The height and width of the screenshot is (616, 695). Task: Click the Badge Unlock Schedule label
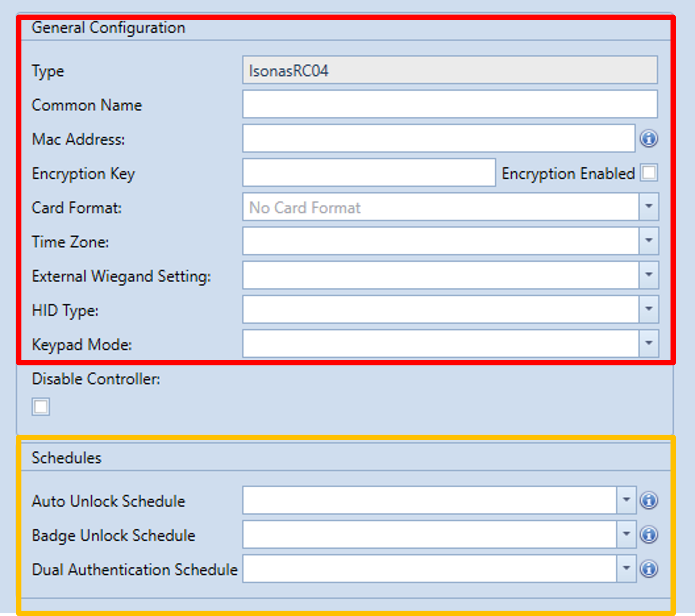tap(113, 536)
